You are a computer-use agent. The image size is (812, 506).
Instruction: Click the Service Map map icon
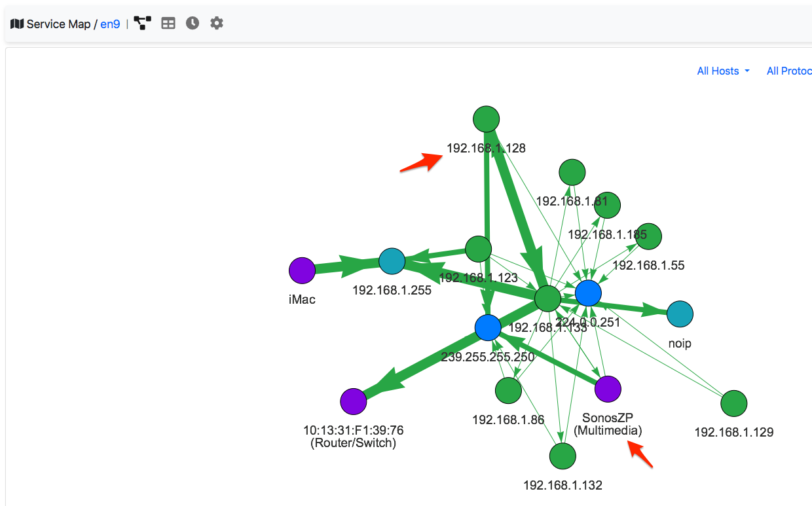(x=16, y=23)
